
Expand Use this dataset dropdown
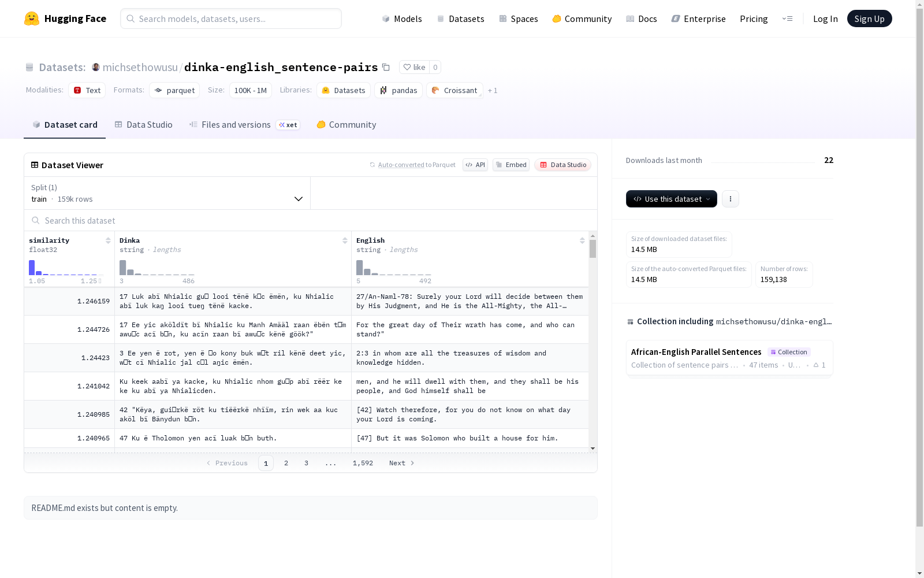[x=672, y=199]
